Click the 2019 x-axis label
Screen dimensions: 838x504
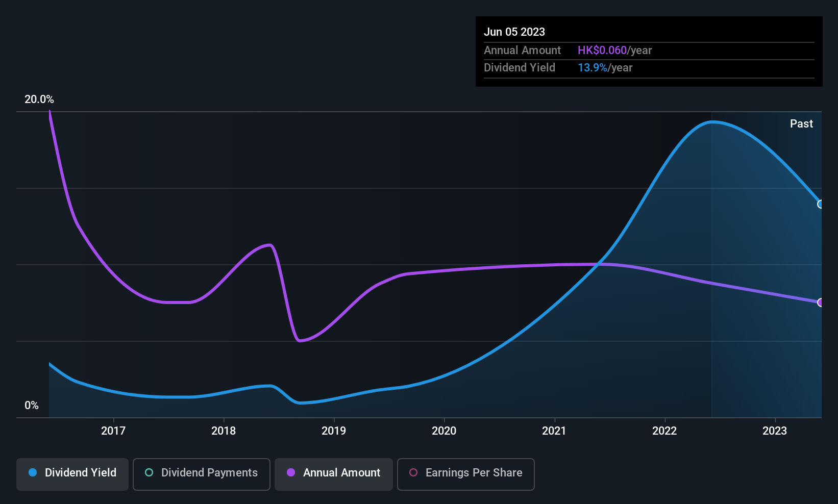[x=334, y=431]
